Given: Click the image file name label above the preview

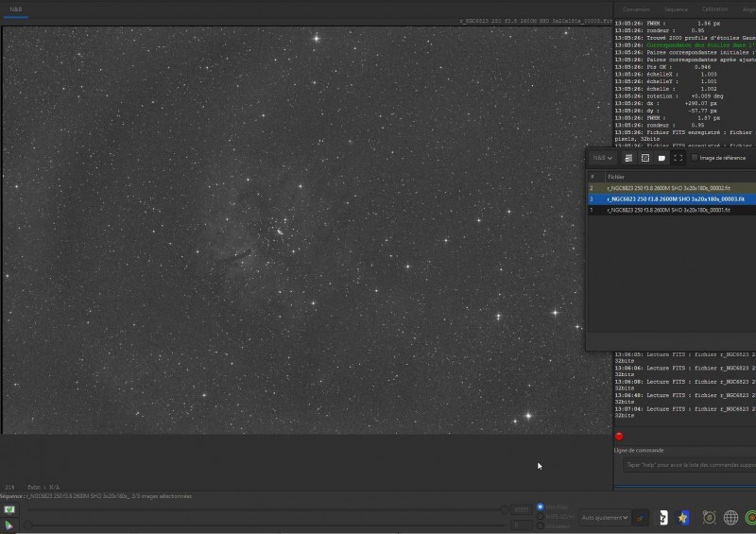Looking at the screenshot, I should click(x=536, y=21).
